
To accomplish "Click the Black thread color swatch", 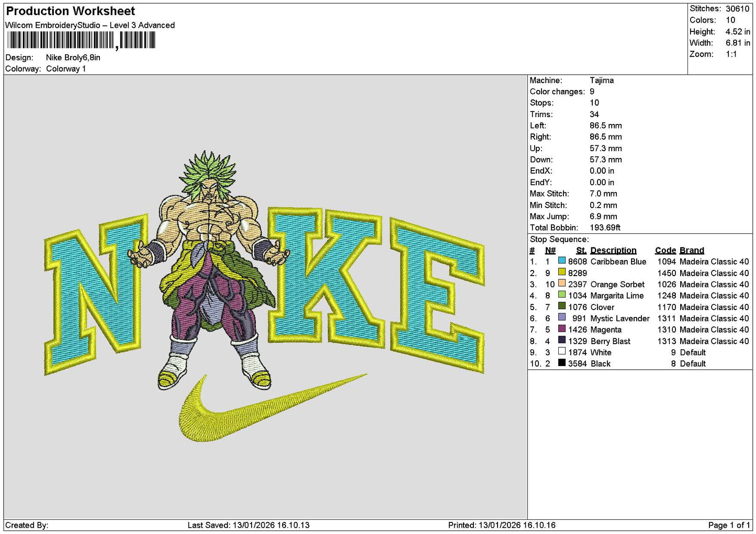I will click(562, 363).
